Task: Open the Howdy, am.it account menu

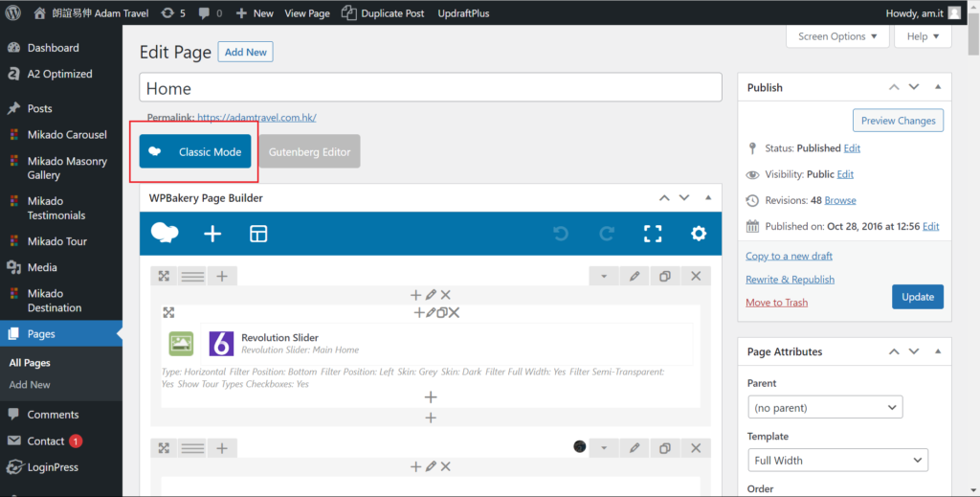Action: tap(923, 13)
